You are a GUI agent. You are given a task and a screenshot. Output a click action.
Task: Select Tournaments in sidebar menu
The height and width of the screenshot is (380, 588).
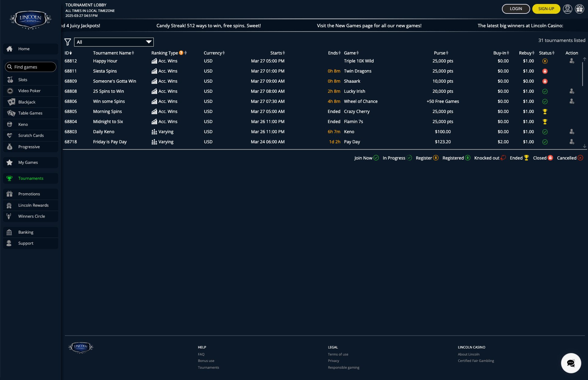click(31, 178)
